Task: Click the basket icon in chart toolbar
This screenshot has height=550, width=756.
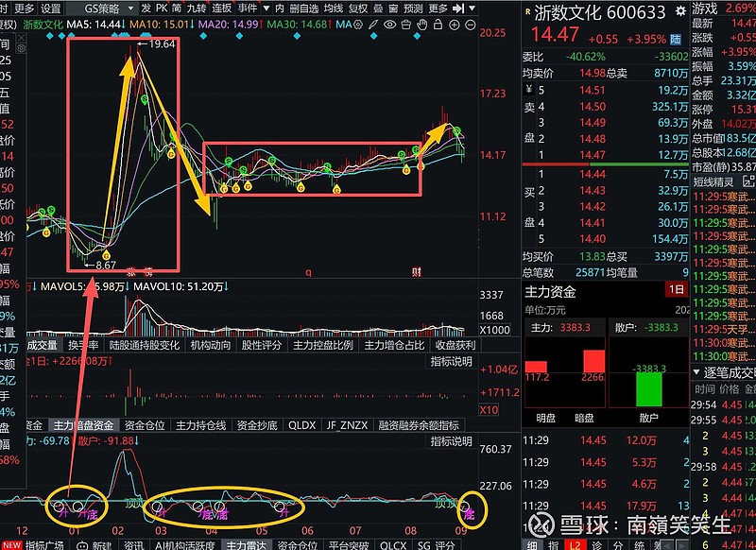Action: pyautogui.click(x=406, y=25)
